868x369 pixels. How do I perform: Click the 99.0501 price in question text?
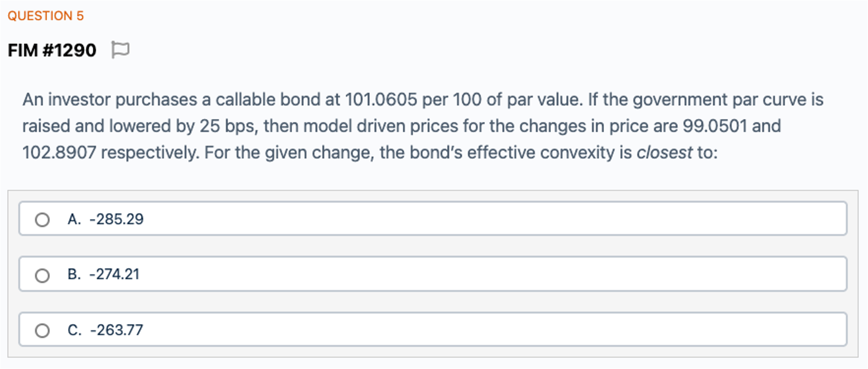715,126
